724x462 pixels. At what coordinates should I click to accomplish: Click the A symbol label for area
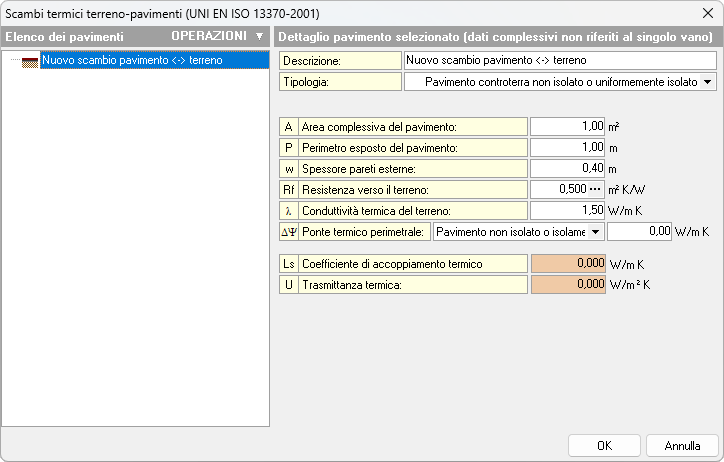[288, 127]
